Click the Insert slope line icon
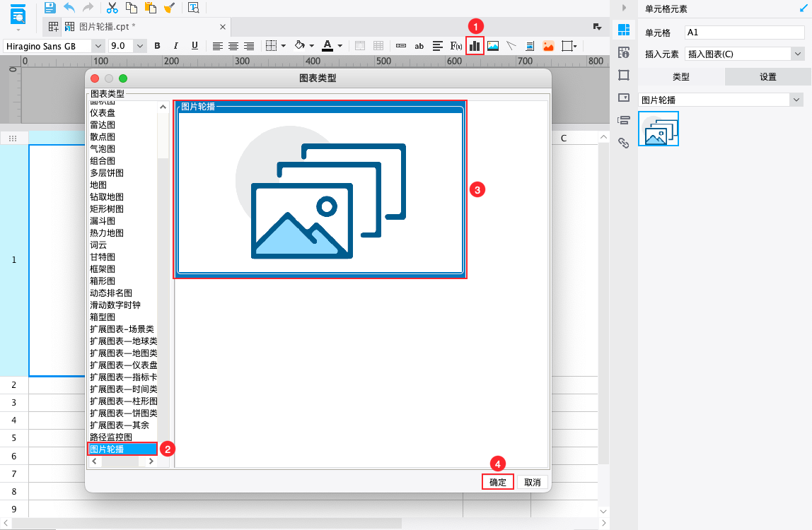This screenshot has width=812, height=530. coord(511,46)
